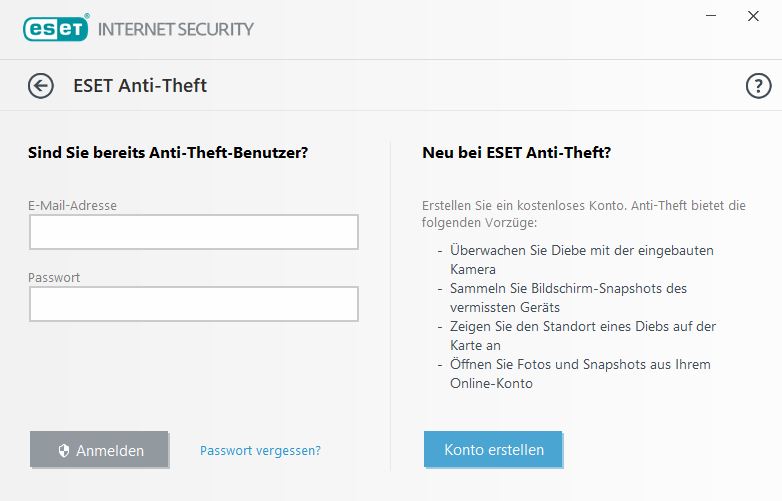Click the Anti-Theft-Benutzer heading on the left
Image resolution: width=782 pixels, height=501 pixels.
pos(167,153)
